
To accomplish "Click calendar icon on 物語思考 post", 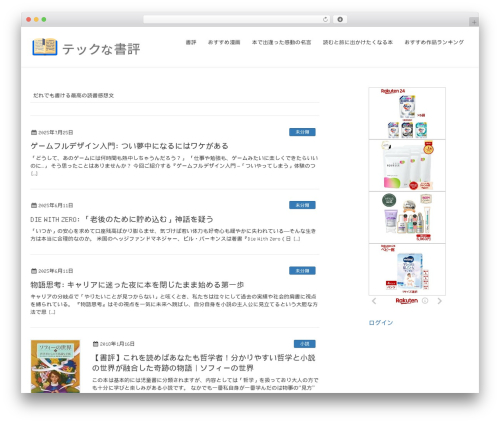I will pos(34,271).
